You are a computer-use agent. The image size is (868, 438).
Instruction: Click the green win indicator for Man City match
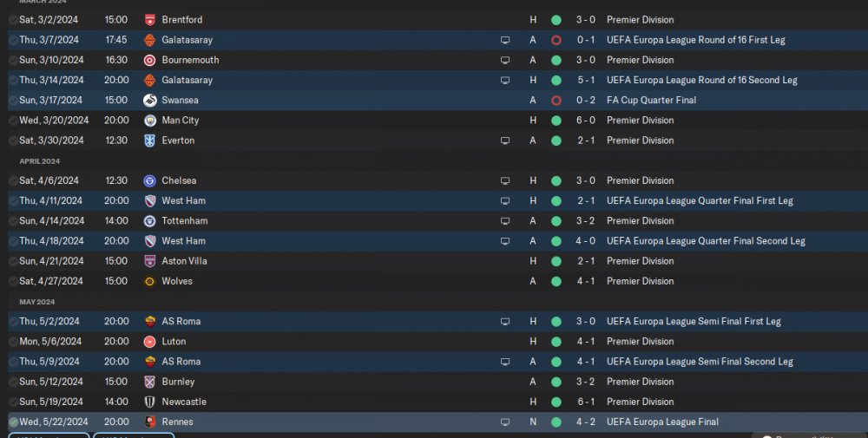click(x=556, y=121)
